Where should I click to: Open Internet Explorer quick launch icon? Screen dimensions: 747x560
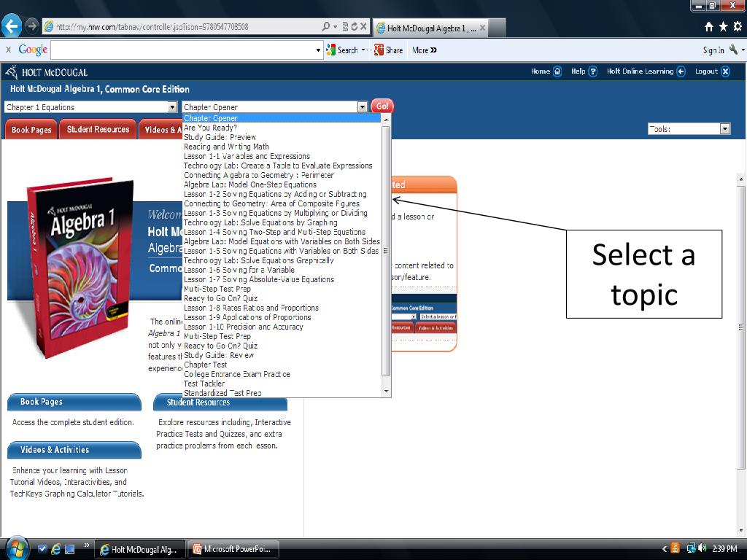[x=55, y=549]
